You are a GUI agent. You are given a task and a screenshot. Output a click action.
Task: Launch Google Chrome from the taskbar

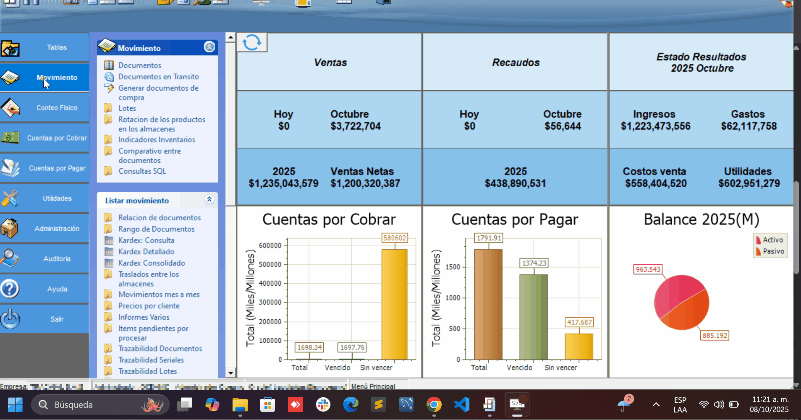coord(433,404)
